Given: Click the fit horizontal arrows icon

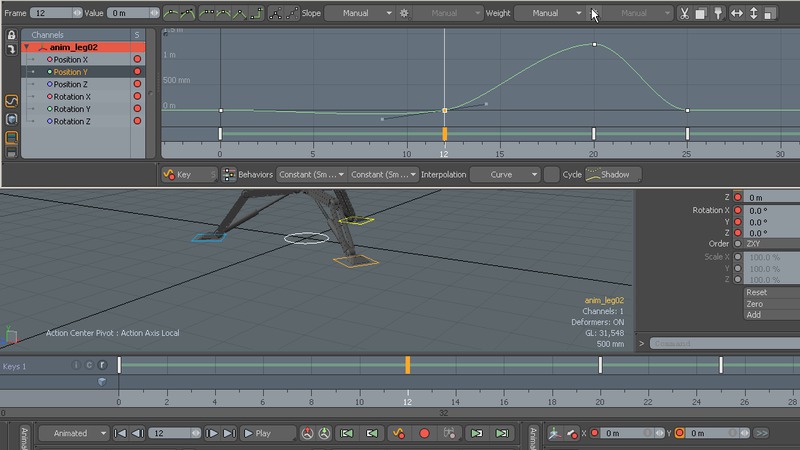Looking at the screenshot, I should (737, 13).
